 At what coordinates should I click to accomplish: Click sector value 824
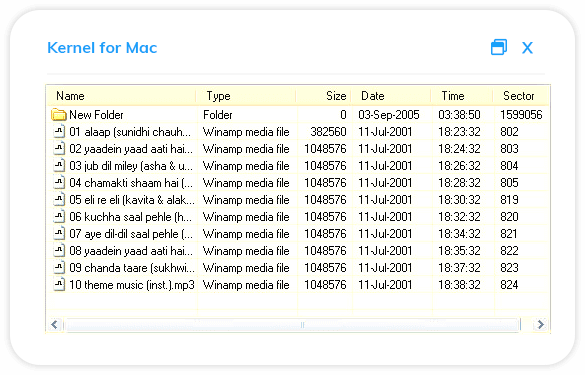coord(509,285)
